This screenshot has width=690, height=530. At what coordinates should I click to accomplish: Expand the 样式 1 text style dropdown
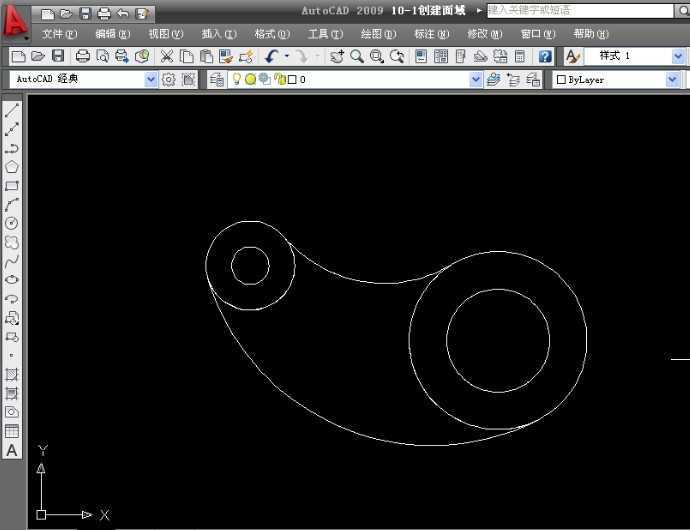pyautogui.click(x=678, y=56)
